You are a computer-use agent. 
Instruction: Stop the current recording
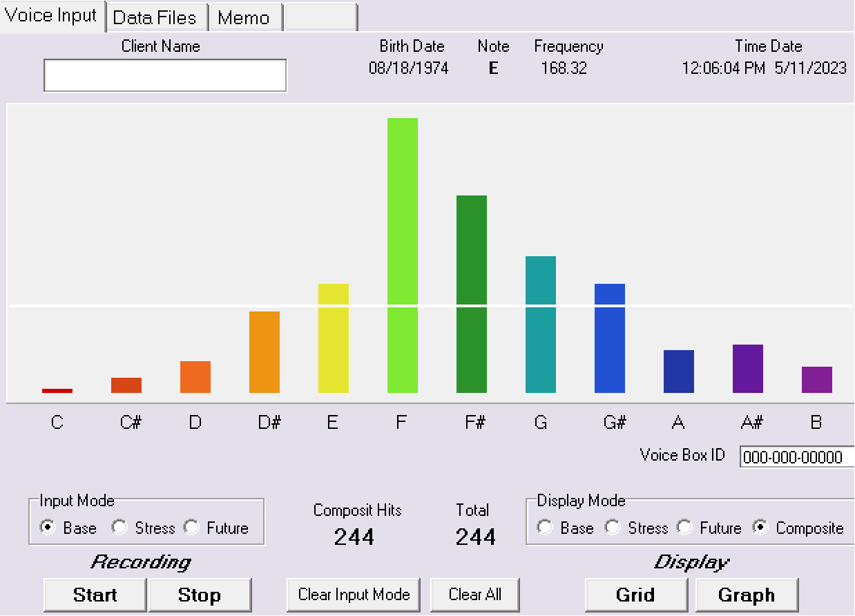(x=200, y=595)
